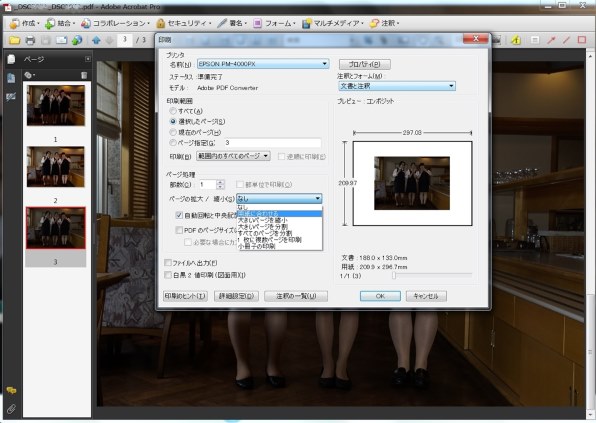Choose 'すべてのページを分割' scaling option
Viewport: 596px width, 423px height.
coord(279,233)
